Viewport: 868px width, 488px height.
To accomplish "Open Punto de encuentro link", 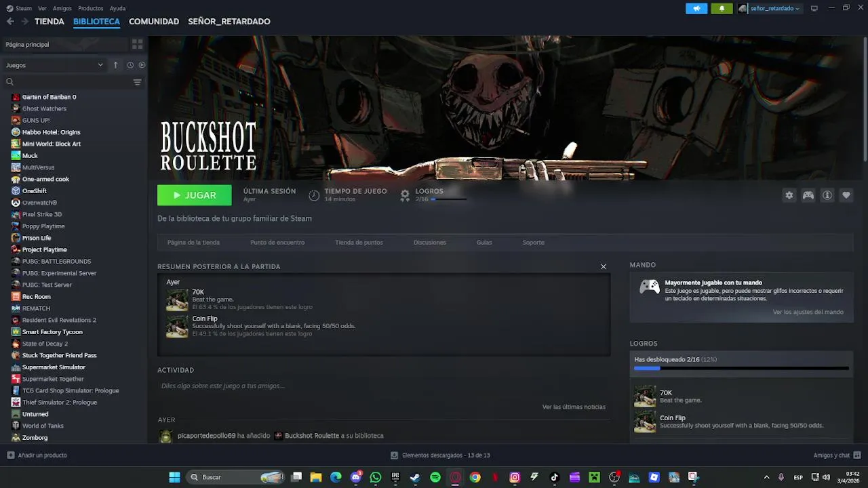I will click(x=277, y=243).
